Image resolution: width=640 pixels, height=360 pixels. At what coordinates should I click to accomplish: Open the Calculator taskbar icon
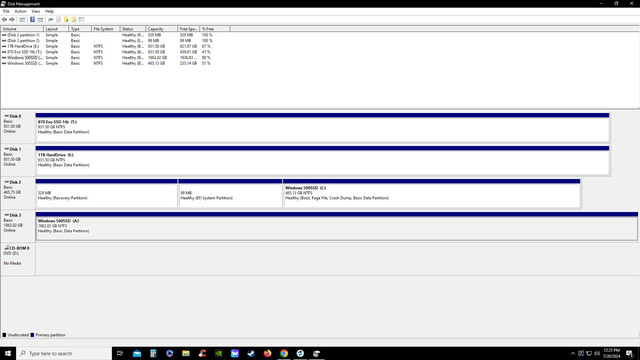pos(153,353)
